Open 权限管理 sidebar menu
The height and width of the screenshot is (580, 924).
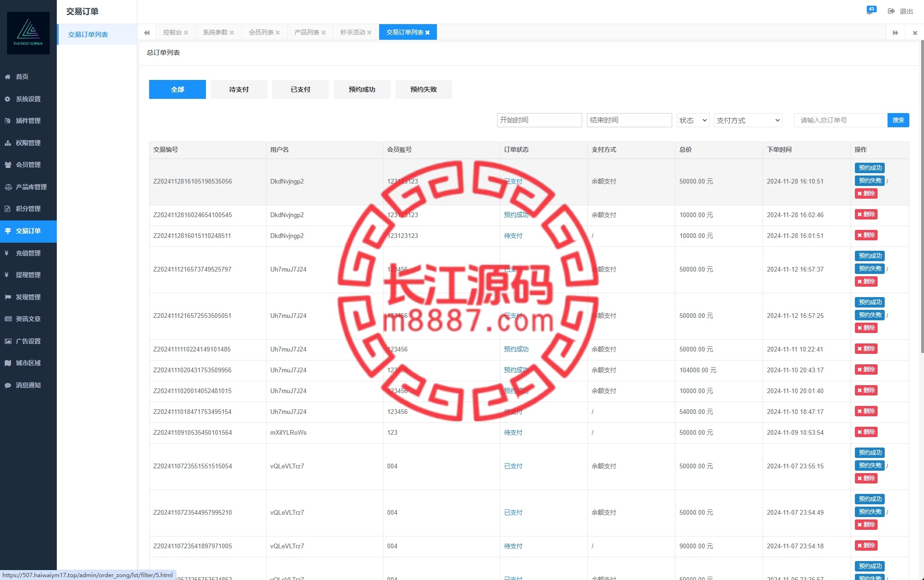coord(28,143)
